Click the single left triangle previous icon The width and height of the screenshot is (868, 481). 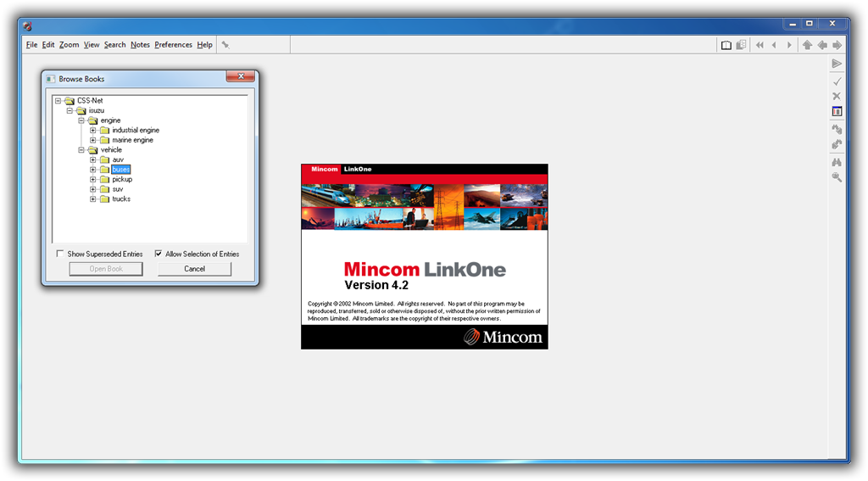[x=774, y=45]
